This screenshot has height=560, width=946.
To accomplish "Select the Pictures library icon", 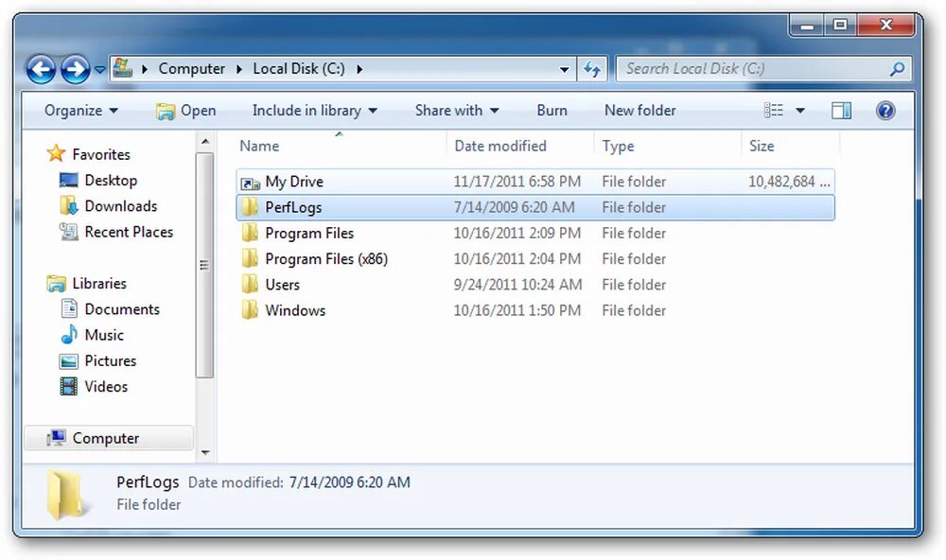I will click(70, 360).
